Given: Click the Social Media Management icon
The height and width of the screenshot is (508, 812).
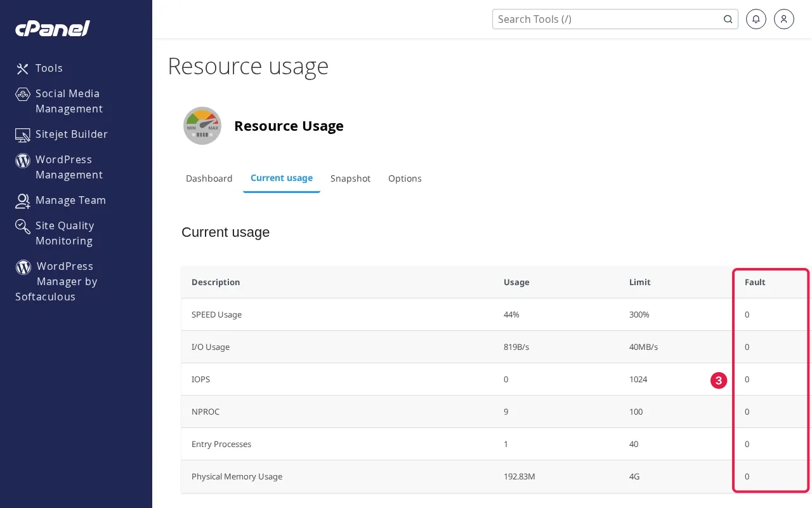Looking at the screenshot, I should (23, 94).
